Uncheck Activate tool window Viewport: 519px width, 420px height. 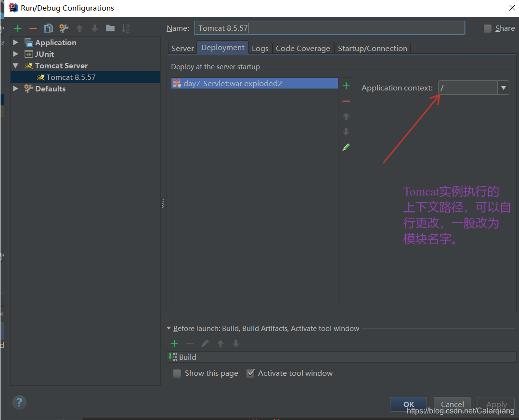point(250,373)
